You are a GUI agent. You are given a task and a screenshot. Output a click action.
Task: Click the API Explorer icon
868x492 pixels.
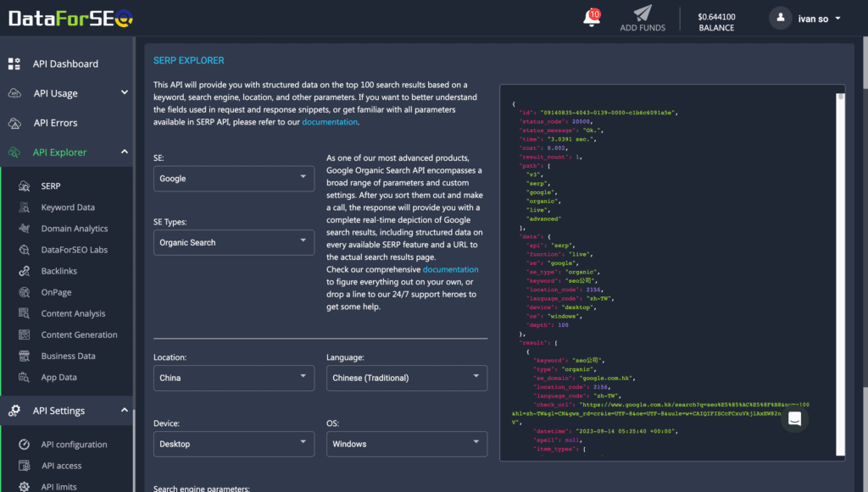coord(15,152)
